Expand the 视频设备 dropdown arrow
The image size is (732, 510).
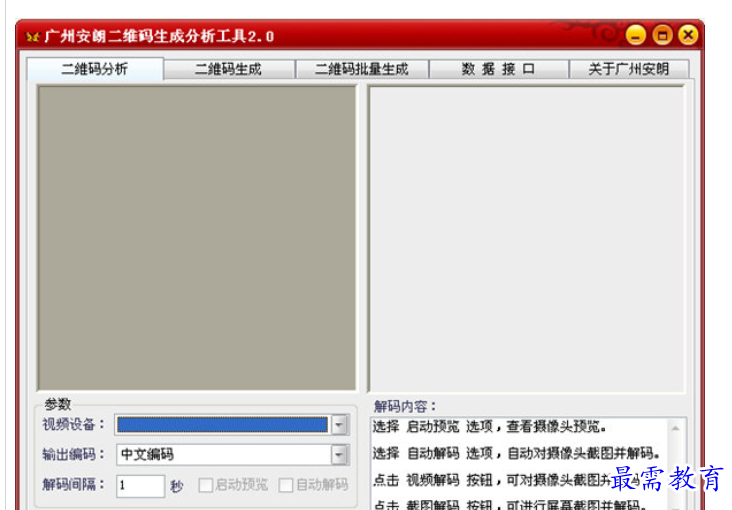click(x=339, y=425)
